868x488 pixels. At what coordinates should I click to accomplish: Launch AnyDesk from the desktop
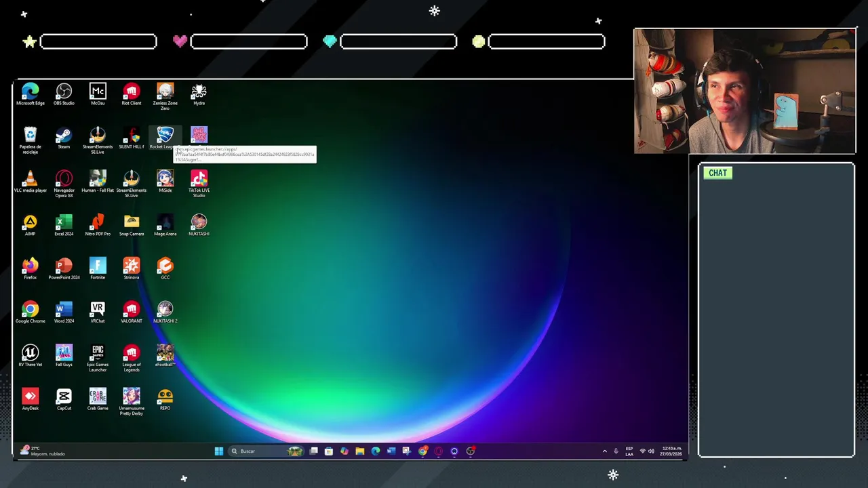click(30, 399)
